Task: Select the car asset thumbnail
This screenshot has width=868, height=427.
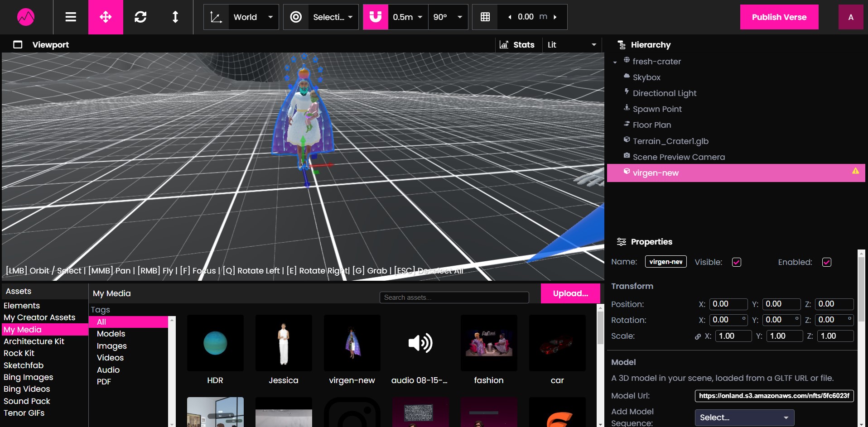Action: pos(557,343)
